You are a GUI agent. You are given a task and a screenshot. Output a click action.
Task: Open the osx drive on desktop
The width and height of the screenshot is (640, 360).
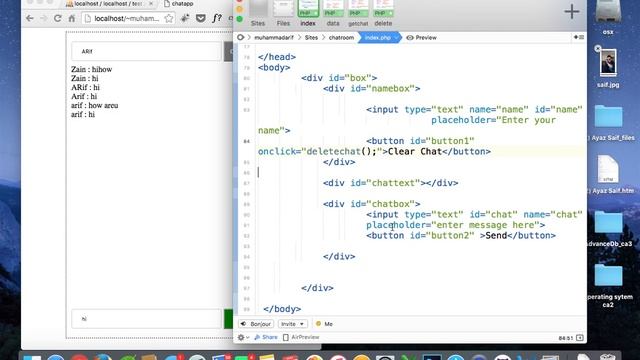608,17
